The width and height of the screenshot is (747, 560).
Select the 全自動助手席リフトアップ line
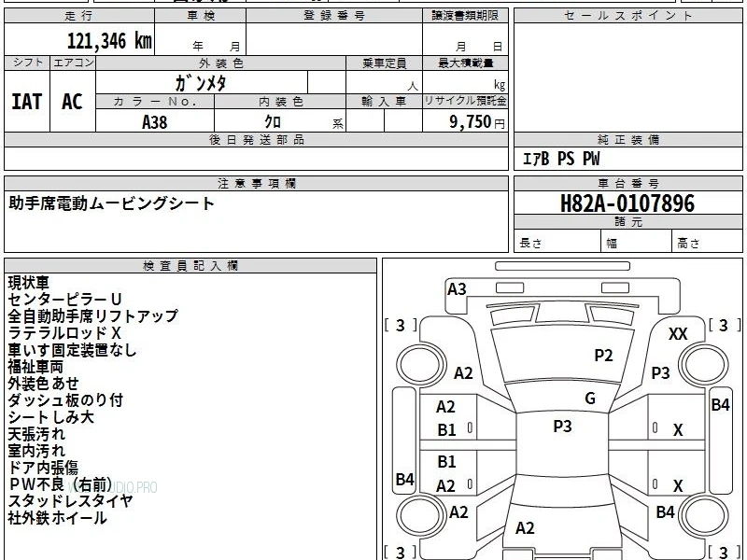tap(92, 316)
